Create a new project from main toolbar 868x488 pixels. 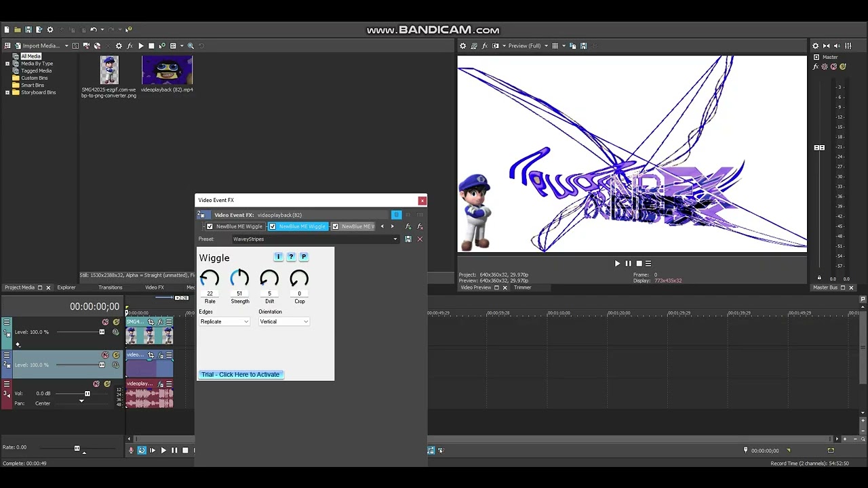[x=7, y=30]
